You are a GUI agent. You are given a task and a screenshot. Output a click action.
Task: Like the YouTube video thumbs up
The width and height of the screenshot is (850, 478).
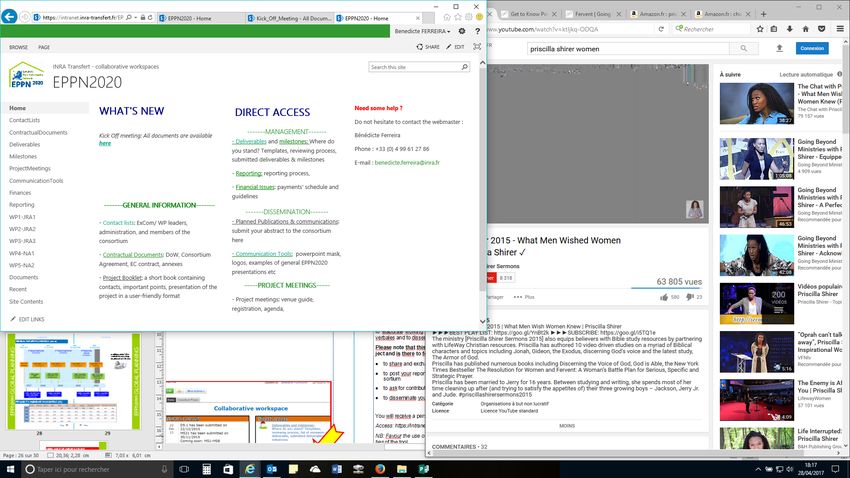coord(664,297)
